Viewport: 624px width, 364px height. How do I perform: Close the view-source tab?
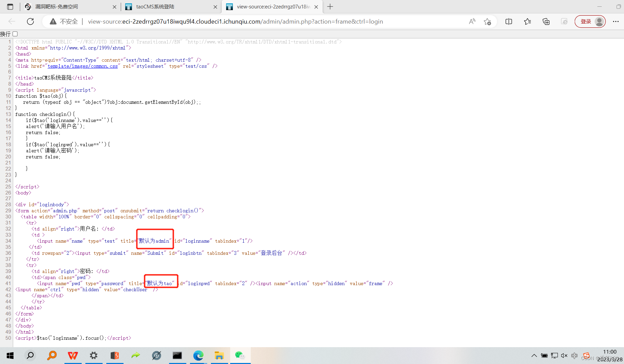pos(316,7)
